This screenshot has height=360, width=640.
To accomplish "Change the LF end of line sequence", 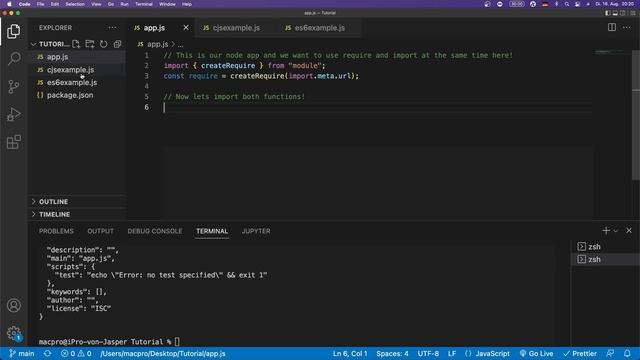I will pos(452,353).
